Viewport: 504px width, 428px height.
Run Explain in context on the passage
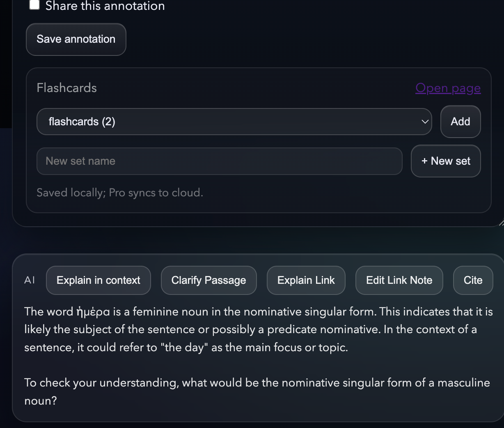[98, 280]
